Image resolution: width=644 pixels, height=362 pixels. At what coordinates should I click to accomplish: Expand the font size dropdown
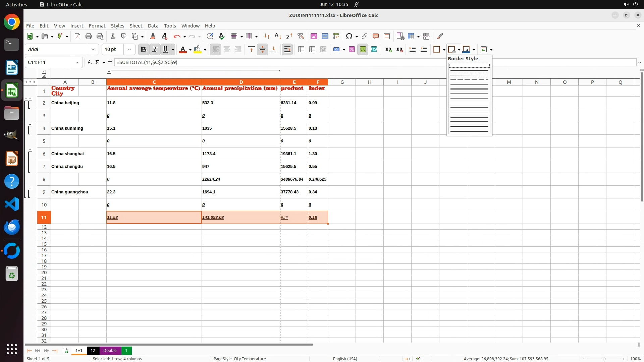[x=129, y=49]
